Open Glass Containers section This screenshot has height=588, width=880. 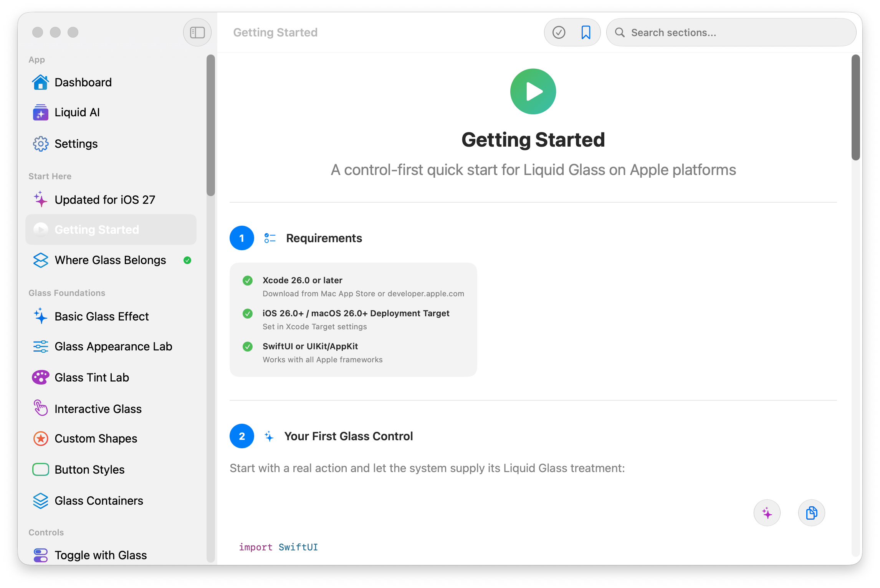[x=111, y=500]
